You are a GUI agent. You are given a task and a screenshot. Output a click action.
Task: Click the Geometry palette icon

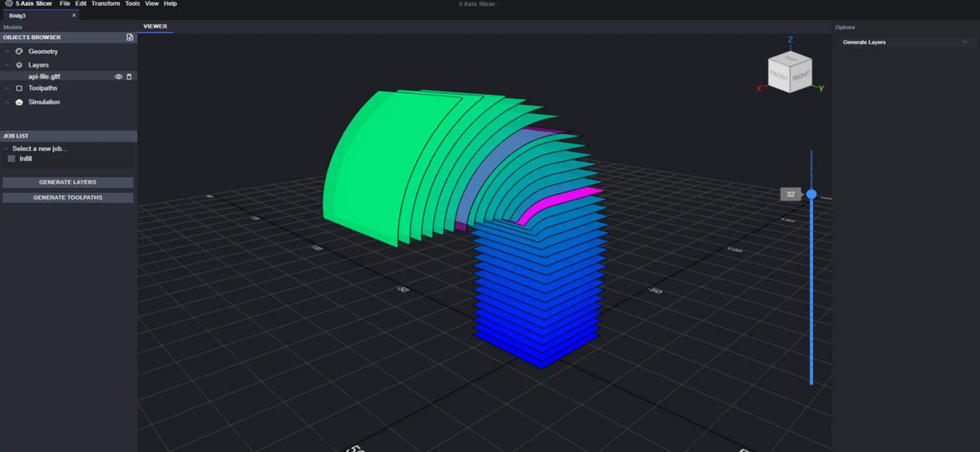tap(19, 51)
